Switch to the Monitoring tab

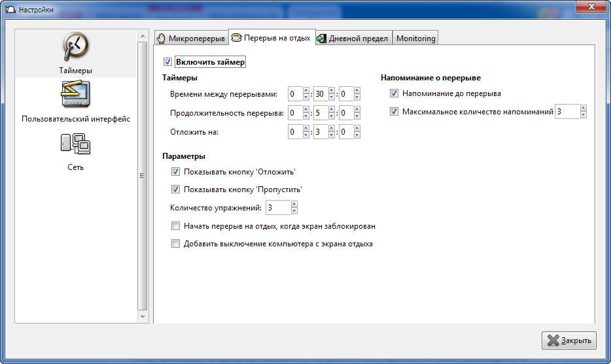tap(415, 39)
